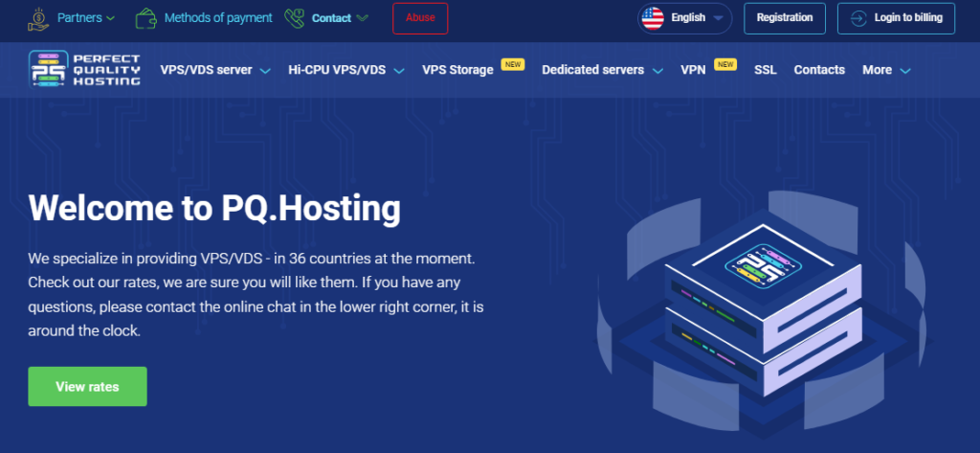Click the NEW badge next to VPN
Viewport: 980px width, 453px height.
pyautogui.click(x=725, y=64)
